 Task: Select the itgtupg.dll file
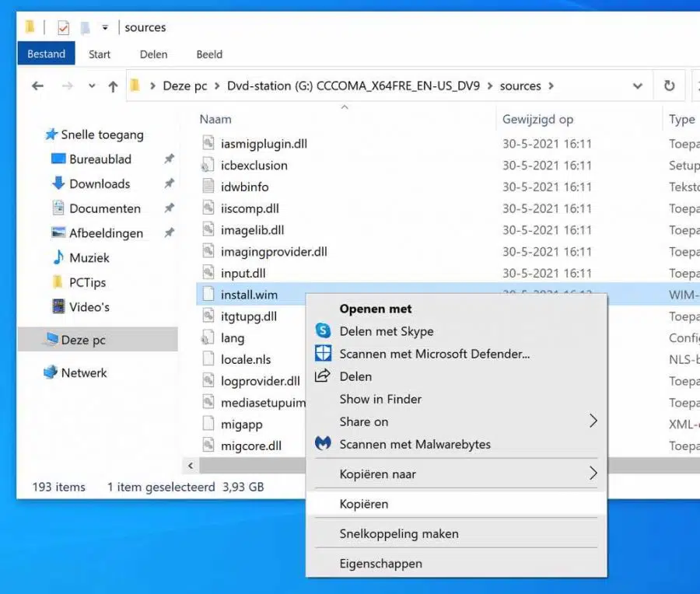[x=249, y=316]
